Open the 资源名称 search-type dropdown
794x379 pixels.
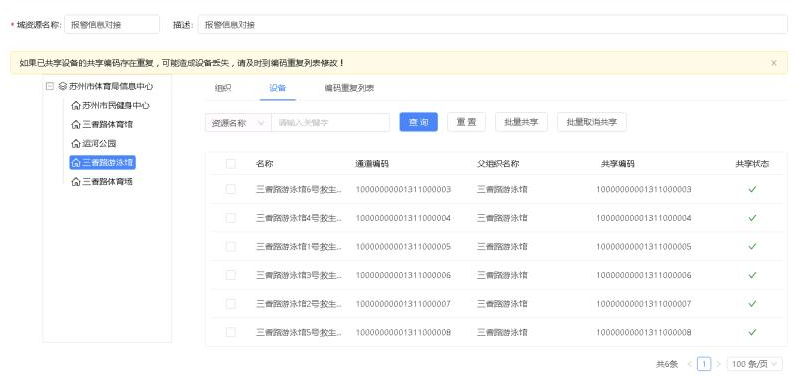tap(238, 123)
